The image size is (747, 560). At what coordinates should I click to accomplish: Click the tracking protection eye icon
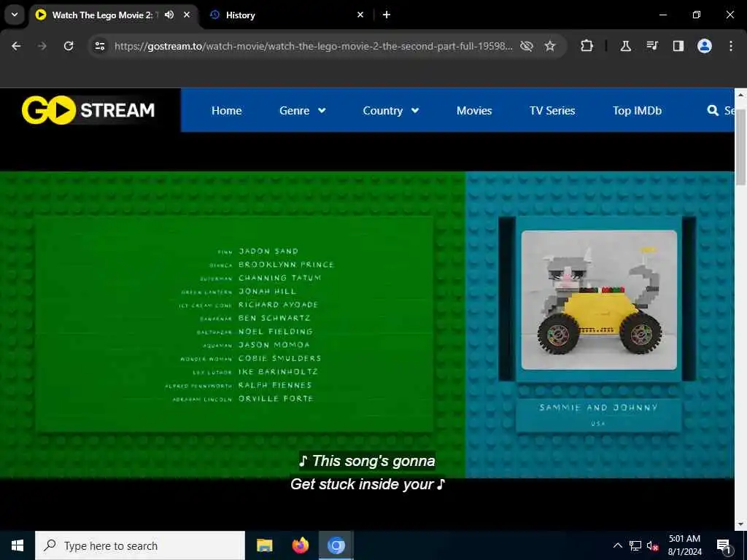coord(527,46)
